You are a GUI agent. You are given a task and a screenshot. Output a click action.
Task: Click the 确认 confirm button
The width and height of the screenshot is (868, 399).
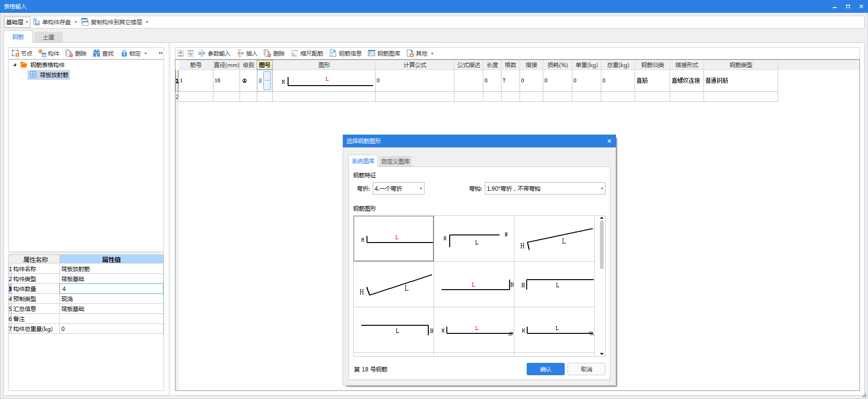pos(546,369)
